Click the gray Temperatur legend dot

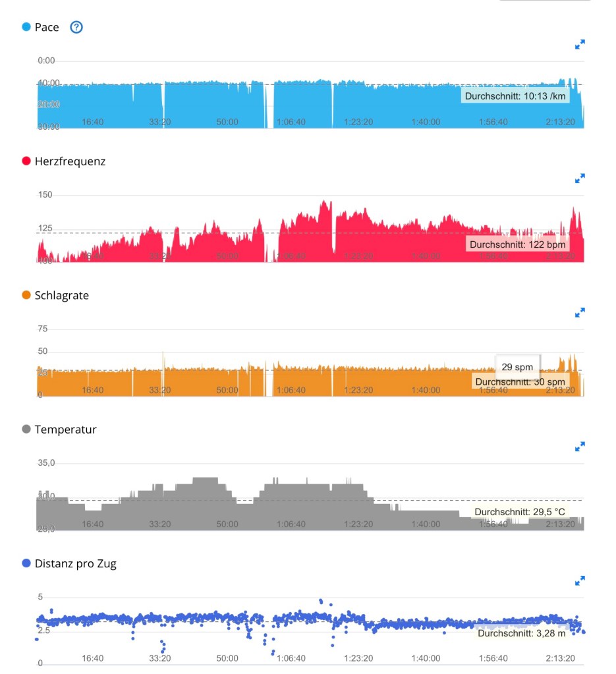click(26, 430)
